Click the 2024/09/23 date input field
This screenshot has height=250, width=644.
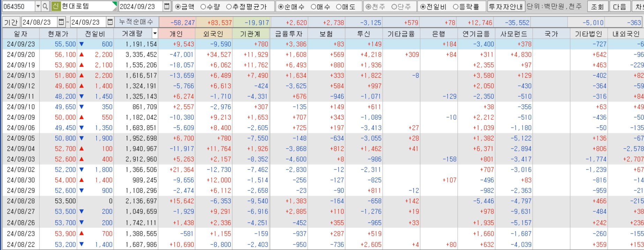[x=141, y=6]
